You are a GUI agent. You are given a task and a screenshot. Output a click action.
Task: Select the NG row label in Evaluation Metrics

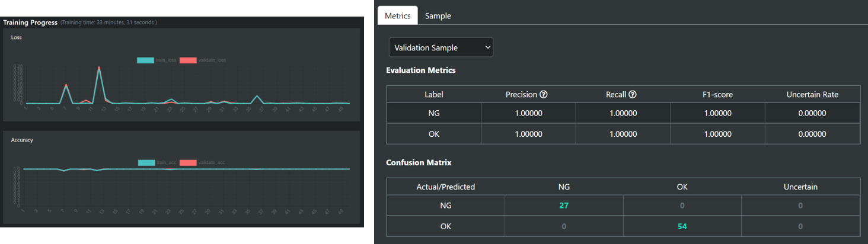click(433, 114)
